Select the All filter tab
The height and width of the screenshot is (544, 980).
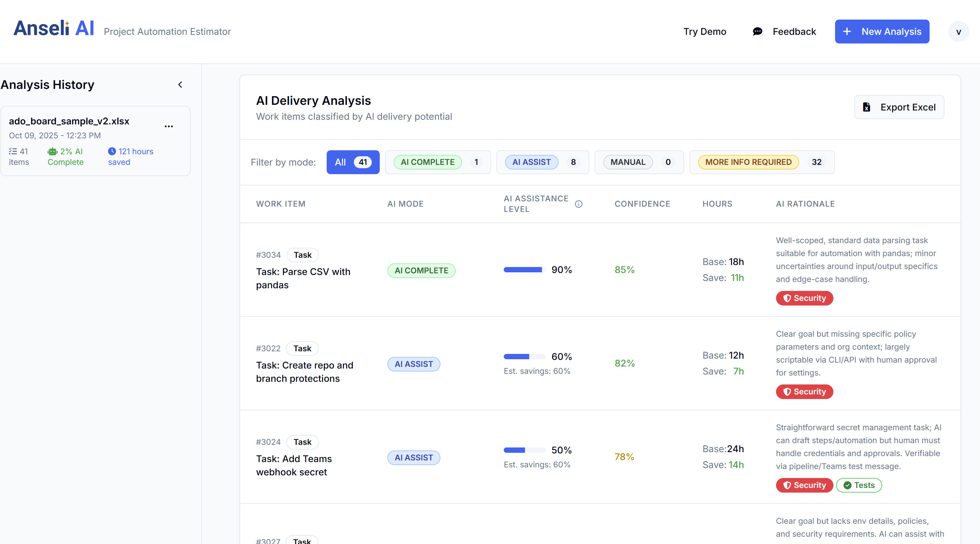(x=353, y=162)
